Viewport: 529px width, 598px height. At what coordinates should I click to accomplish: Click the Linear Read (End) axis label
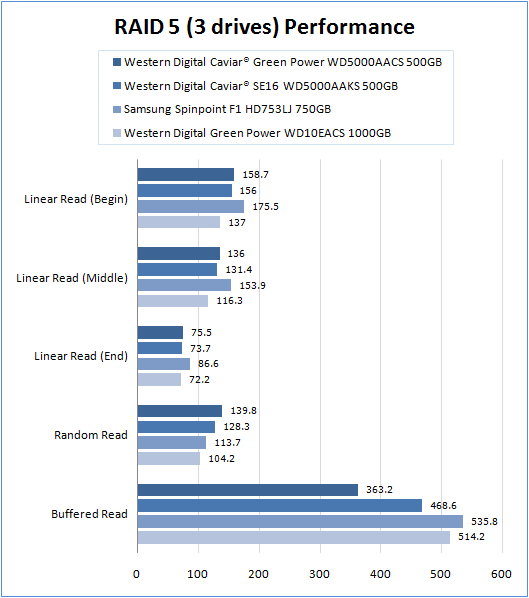tap(81, 356)
